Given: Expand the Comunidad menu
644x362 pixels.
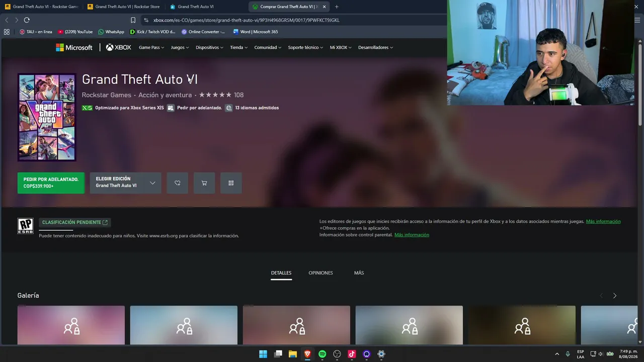Looking at the screenshot, I should coord(268,47).
